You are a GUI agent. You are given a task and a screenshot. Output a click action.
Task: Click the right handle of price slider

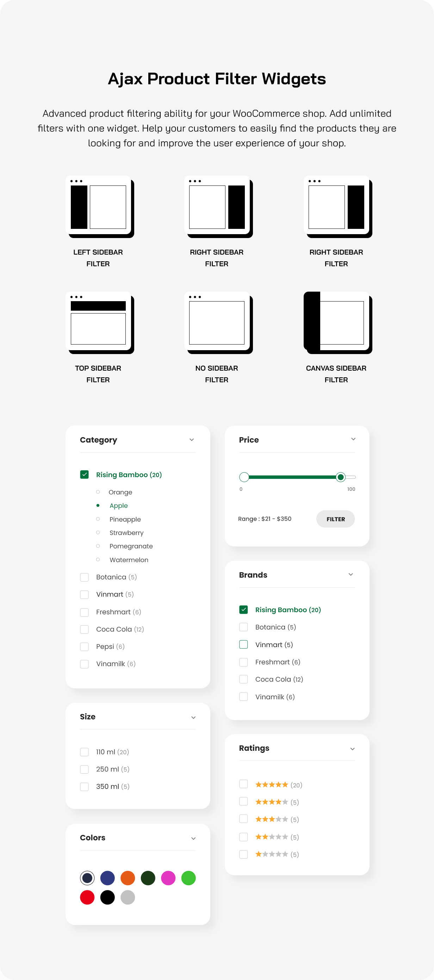341,477
